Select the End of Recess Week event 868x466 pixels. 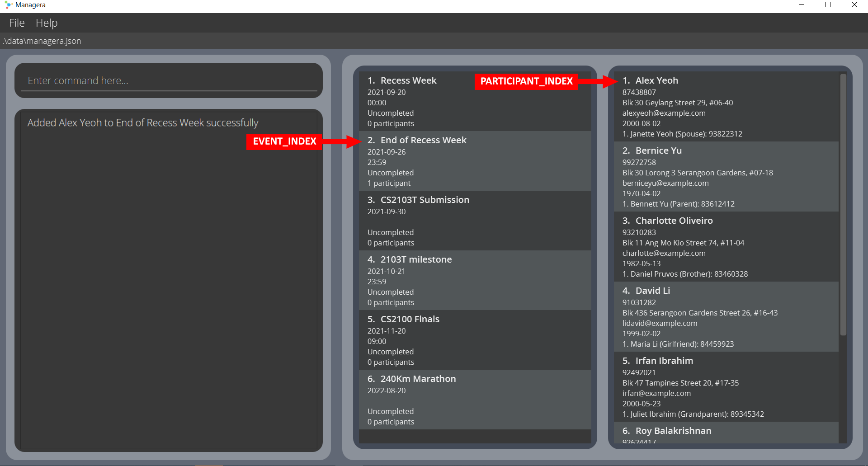pos(475,161)
